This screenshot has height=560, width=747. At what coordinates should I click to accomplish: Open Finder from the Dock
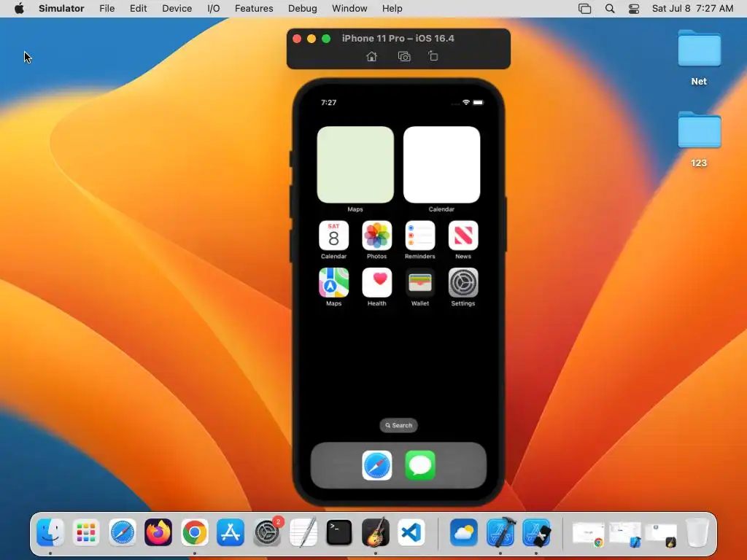(x=50, y=532)
